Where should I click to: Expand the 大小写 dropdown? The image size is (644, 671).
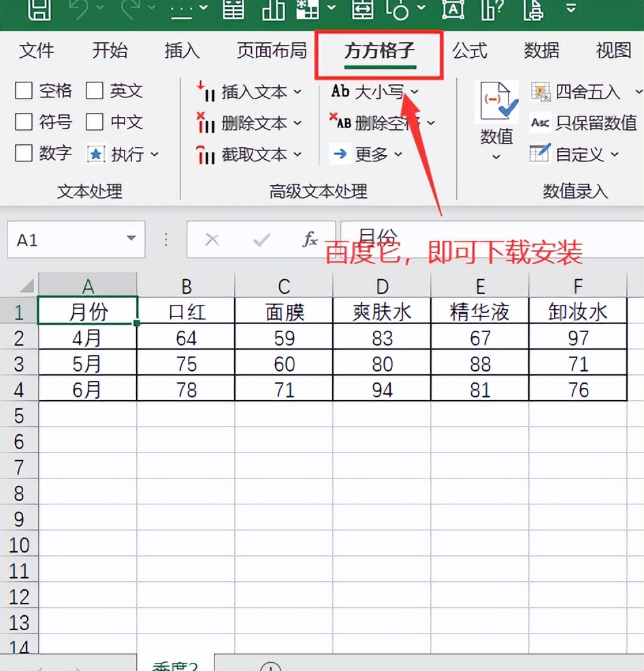point(414,92)
